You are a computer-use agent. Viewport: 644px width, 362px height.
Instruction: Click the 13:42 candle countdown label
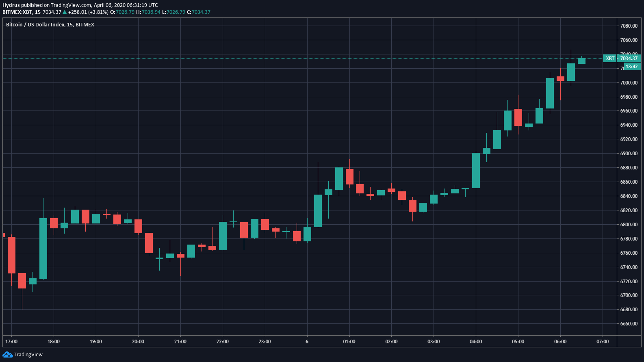(631, 67)
